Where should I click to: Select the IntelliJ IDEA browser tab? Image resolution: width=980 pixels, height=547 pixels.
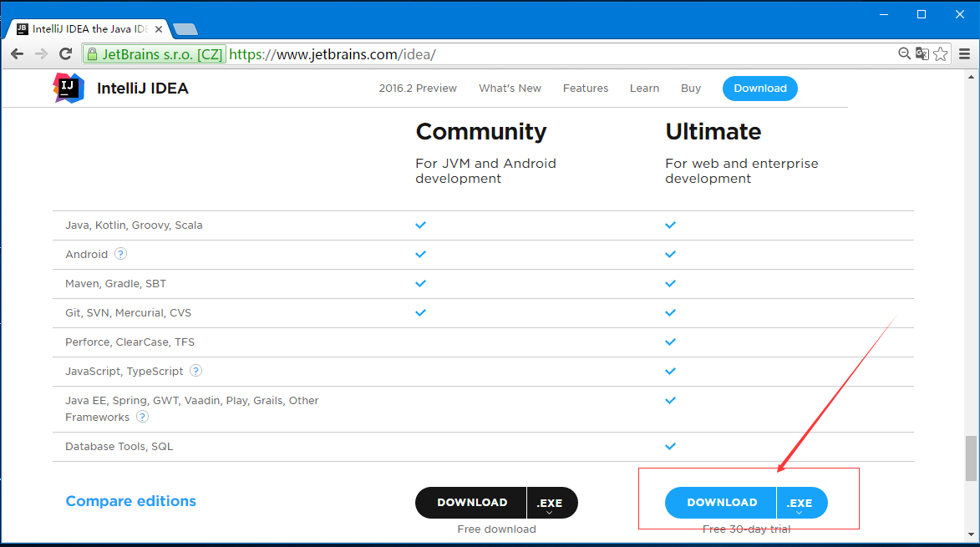point(89,29)
